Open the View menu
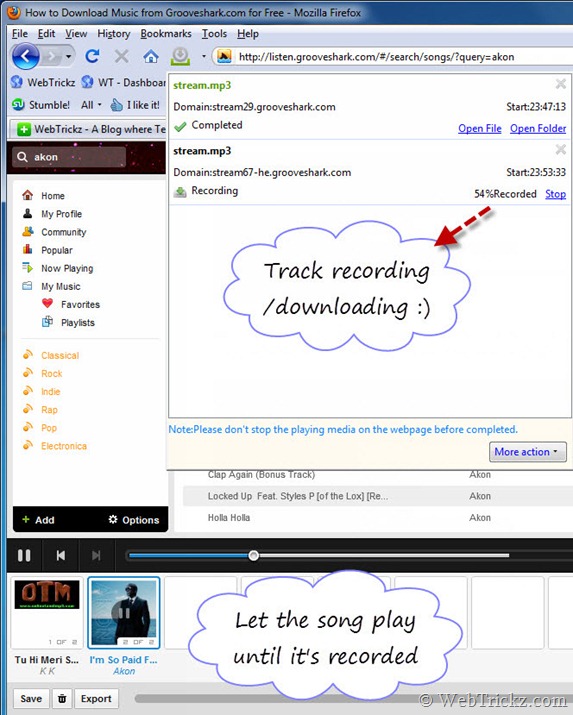 76,34
